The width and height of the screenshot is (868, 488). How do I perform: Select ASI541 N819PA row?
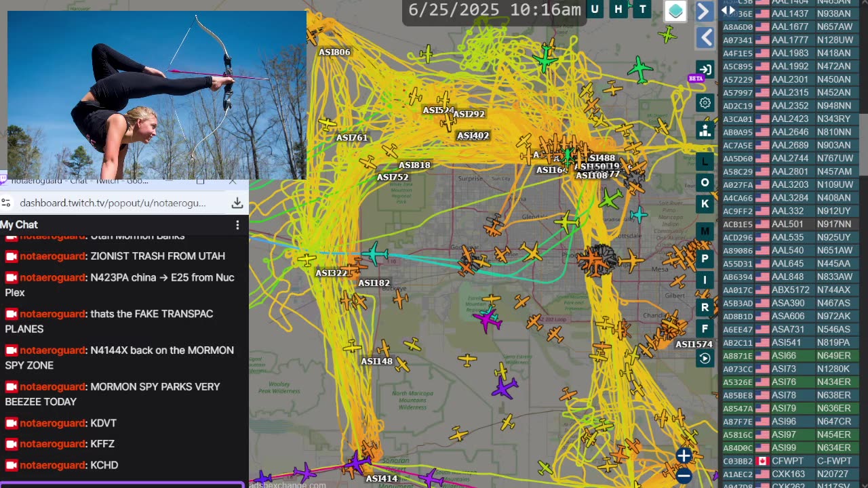pos(790,342)
